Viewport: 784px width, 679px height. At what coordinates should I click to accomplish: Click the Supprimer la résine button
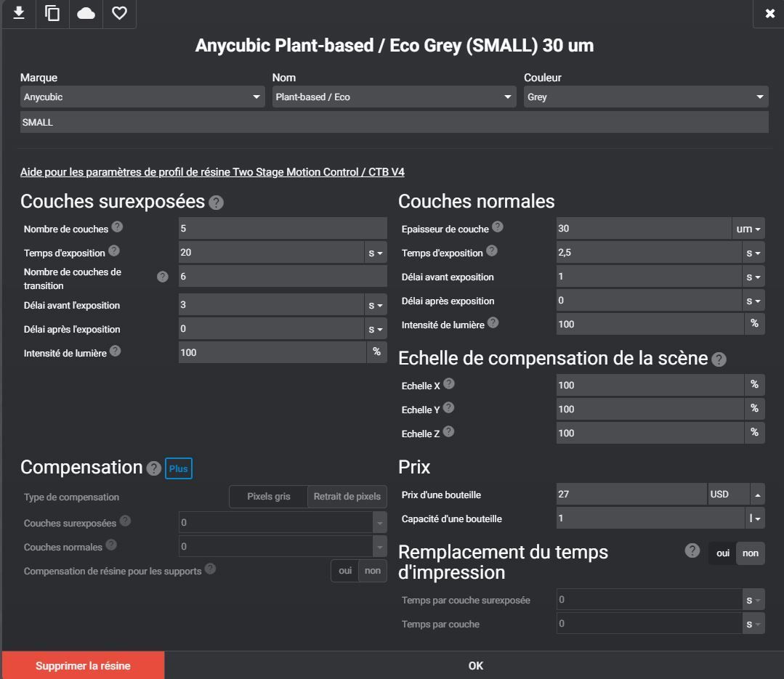[x=83, y=665]
